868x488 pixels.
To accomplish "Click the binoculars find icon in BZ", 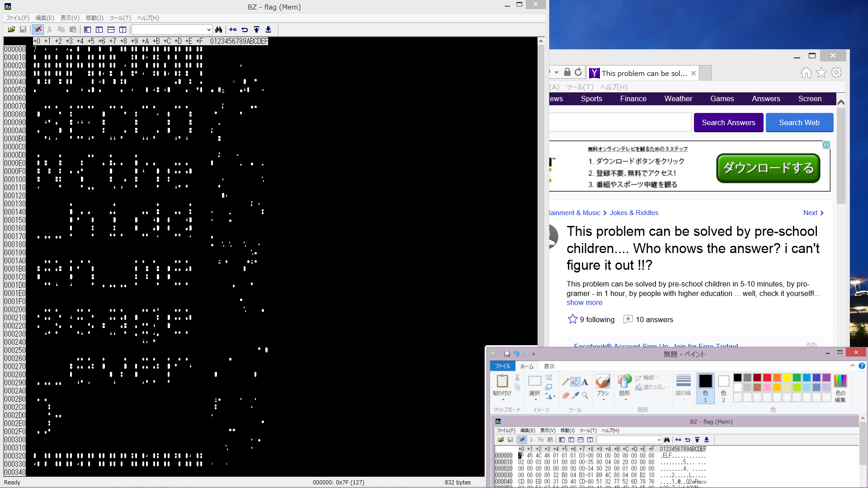I will (x=219, y=30).
